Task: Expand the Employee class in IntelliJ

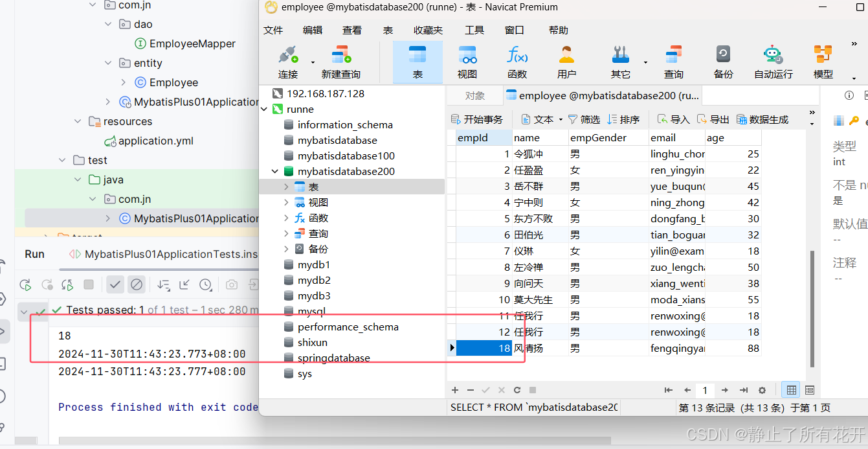Action: (123, 82)
